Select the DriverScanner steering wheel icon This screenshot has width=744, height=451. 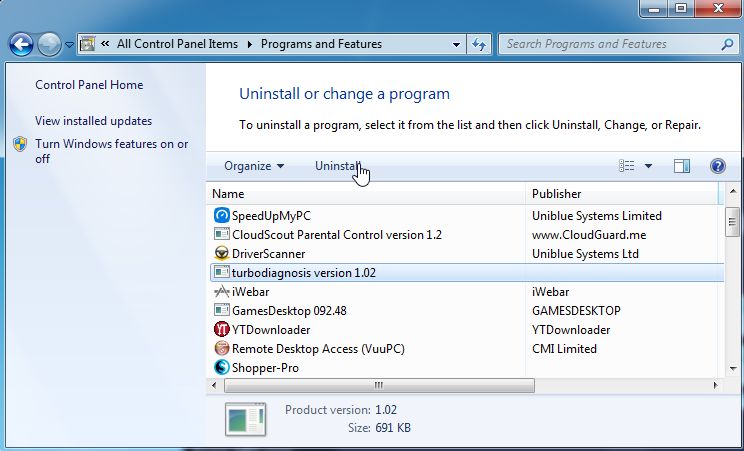click(x=222, y=253)
